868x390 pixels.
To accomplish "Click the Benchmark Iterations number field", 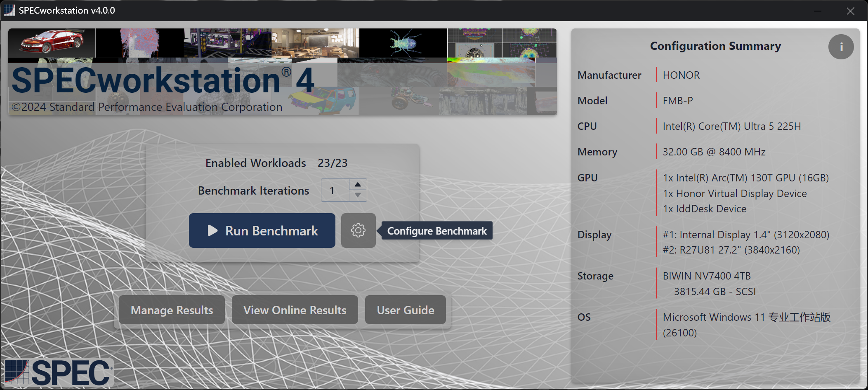I will click(335, 190).
